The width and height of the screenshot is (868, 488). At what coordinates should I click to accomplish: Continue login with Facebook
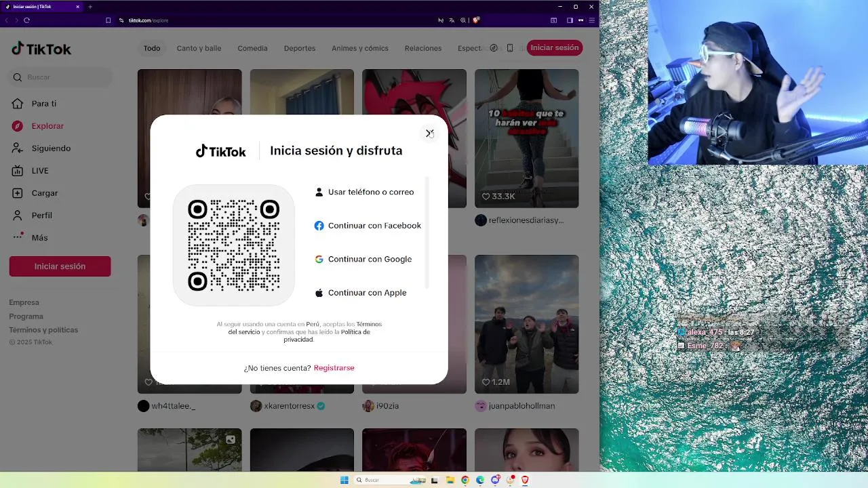(x=368, y=226)
